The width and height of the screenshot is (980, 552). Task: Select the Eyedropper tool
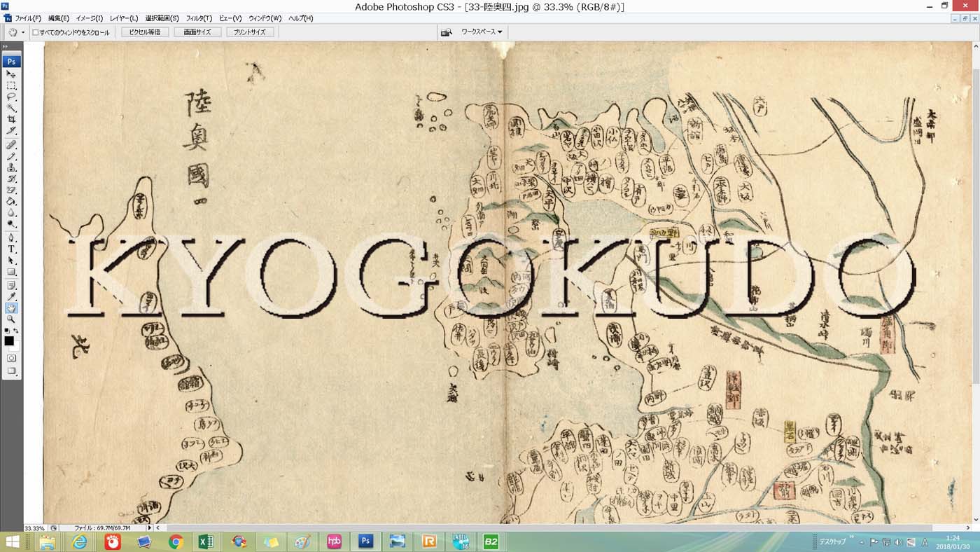(x=11, y=296)
